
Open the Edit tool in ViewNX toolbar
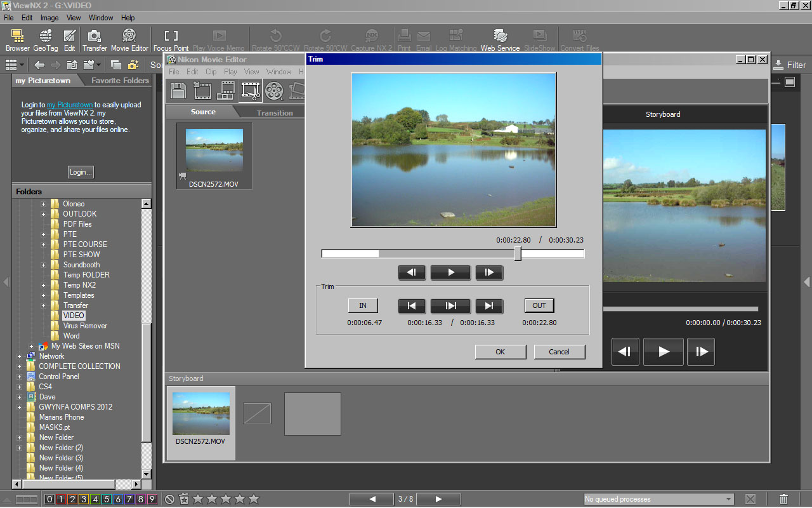coord(70,40)
